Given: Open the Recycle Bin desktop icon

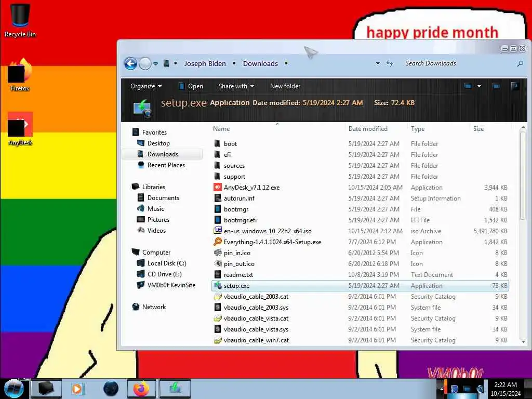Looking at the screenshot, I should (20, 20).
